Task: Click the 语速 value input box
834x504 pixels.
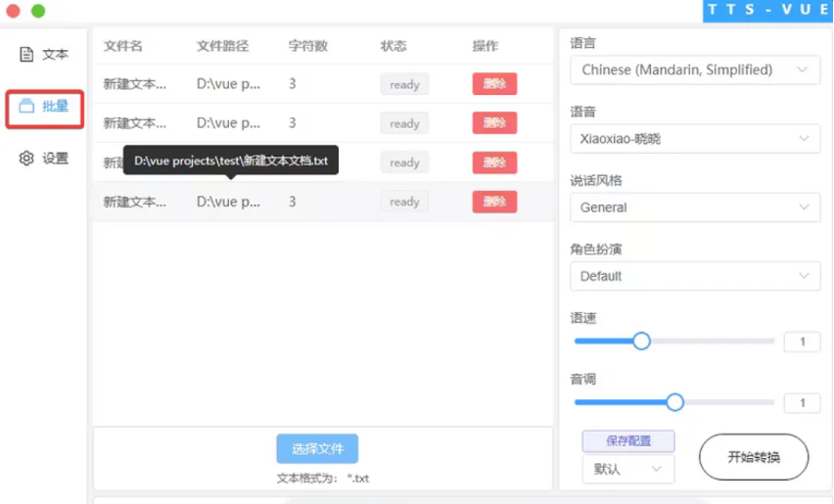Action: (802, 342)
